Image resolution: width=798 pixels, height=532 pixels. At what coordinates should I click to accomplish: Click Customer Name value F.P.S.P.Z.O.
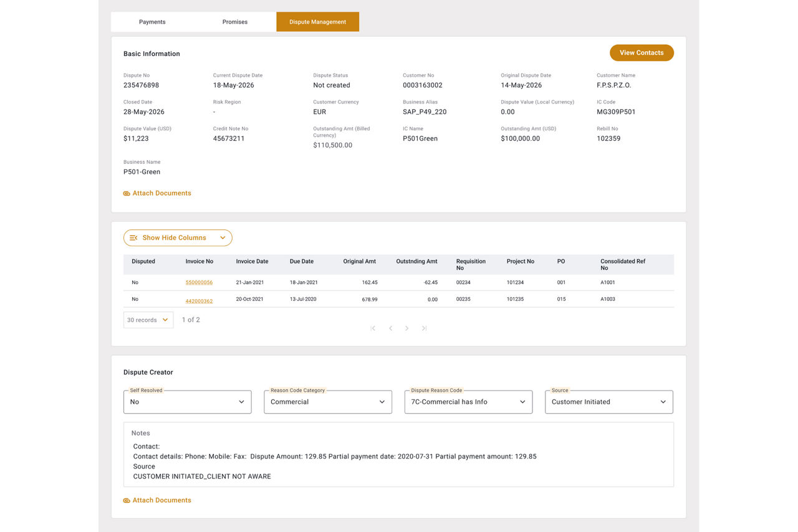(x=614, y=85)
